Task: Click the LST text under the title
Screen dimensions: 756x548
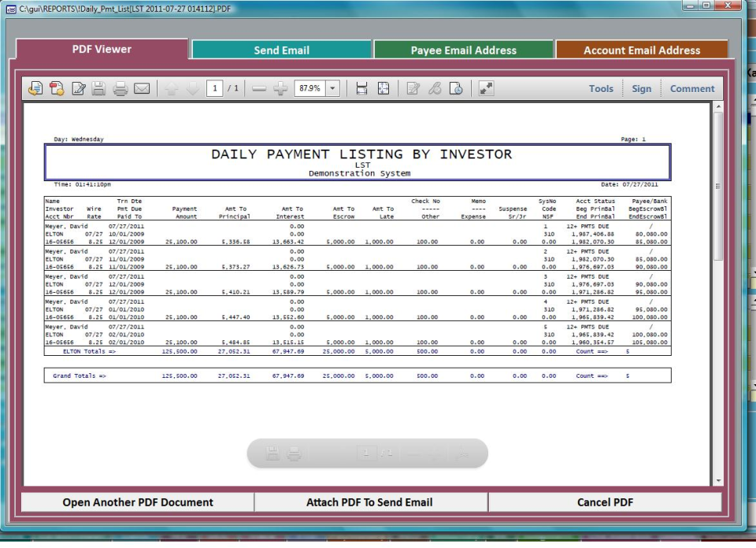Action: click(x=362, y=165)
